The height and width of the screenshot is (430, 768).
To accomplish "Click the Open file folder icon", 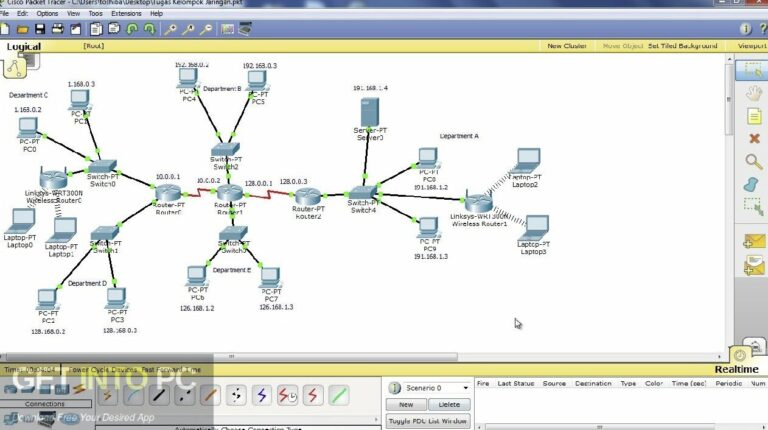I will click(23, 29).
